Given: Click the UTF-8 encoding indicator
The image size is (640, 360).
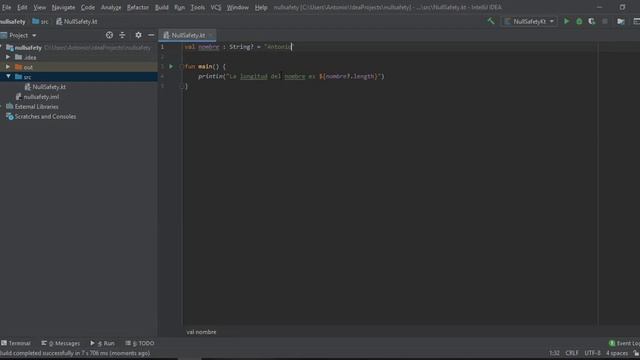Looking at the screenshot, I should tap(592, 353).
